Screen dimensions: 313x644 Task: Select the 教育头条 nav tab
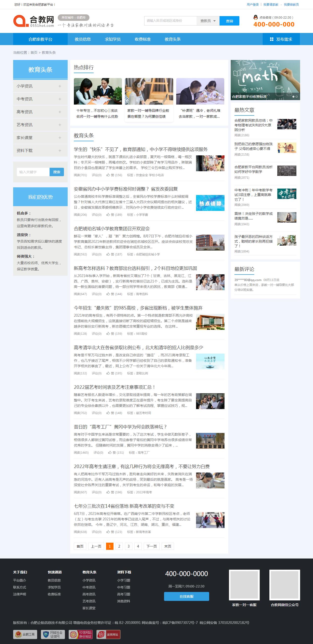pos(173,39)
